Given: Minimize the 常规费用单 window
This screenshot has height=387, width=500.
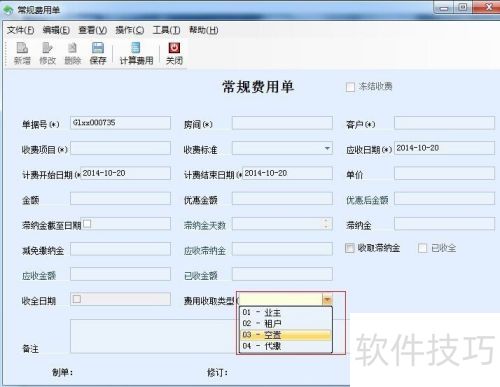Looking at the screenshot, I should click(x=445, y=7).
